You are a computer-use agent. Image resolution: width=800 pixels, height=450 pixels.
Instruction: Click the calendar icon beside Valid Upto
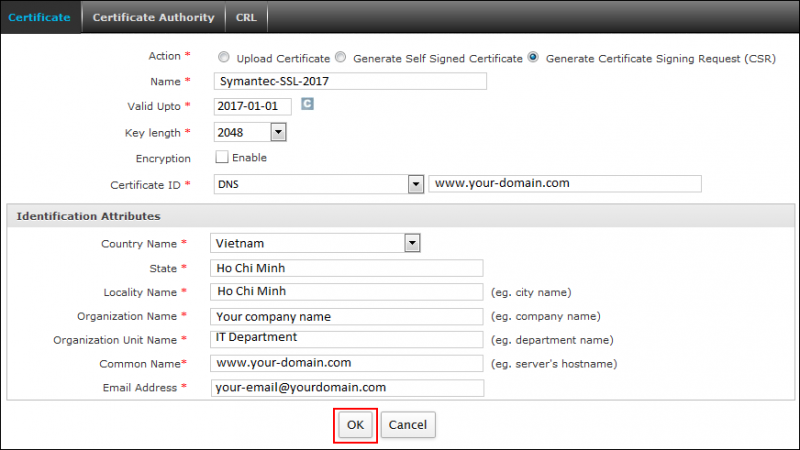[308, 105]
